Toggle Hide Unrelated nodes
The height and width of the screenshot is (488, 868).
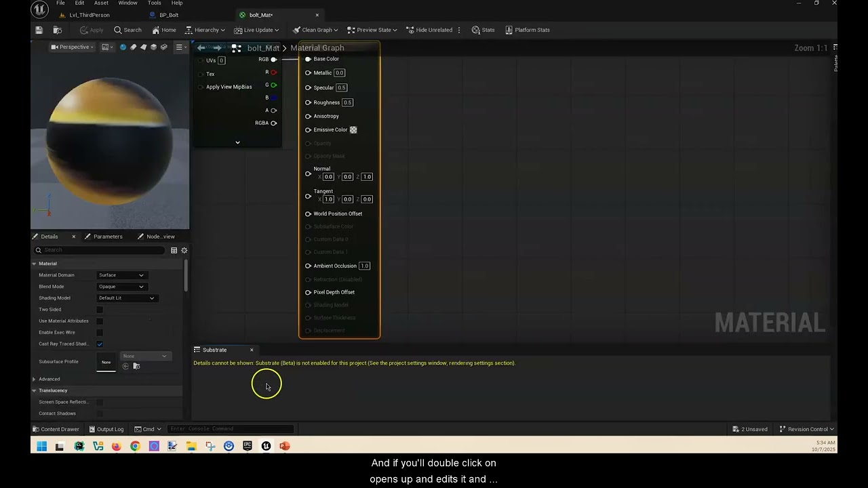coord(429,30)
